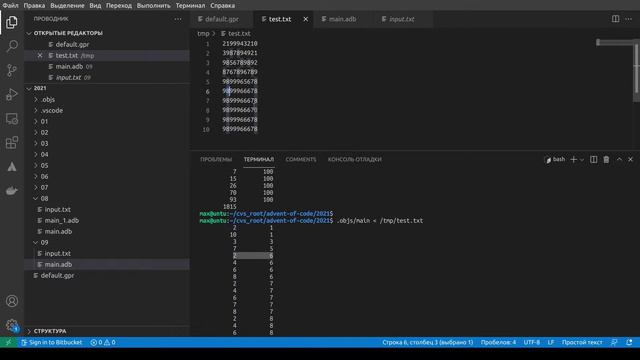Viewport: 640px width, 360px height.
Task: Open the Переход menu
Action: coord(119,5)
